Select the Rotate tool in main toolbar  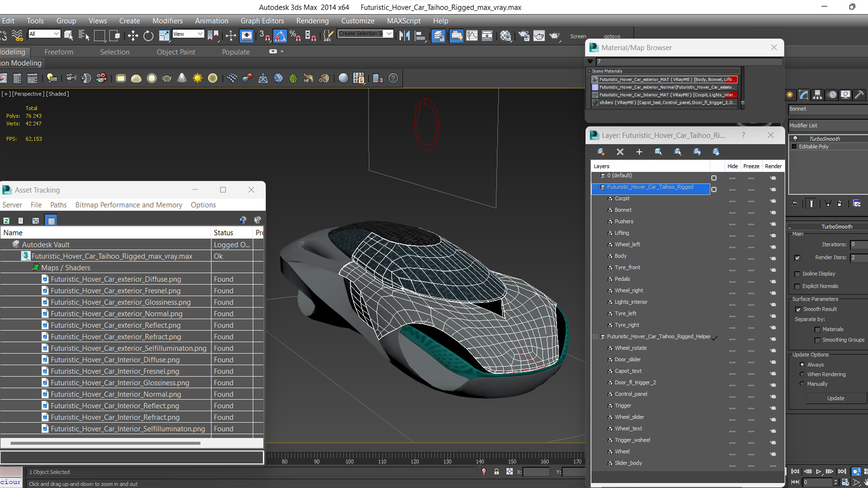(148, 36)
